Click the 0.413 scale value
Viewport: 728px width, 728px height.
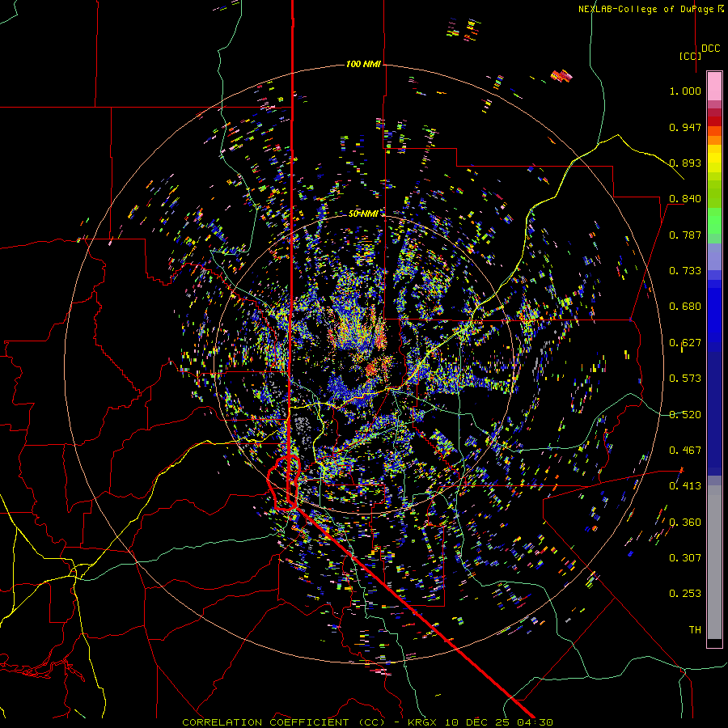(685, 486)
